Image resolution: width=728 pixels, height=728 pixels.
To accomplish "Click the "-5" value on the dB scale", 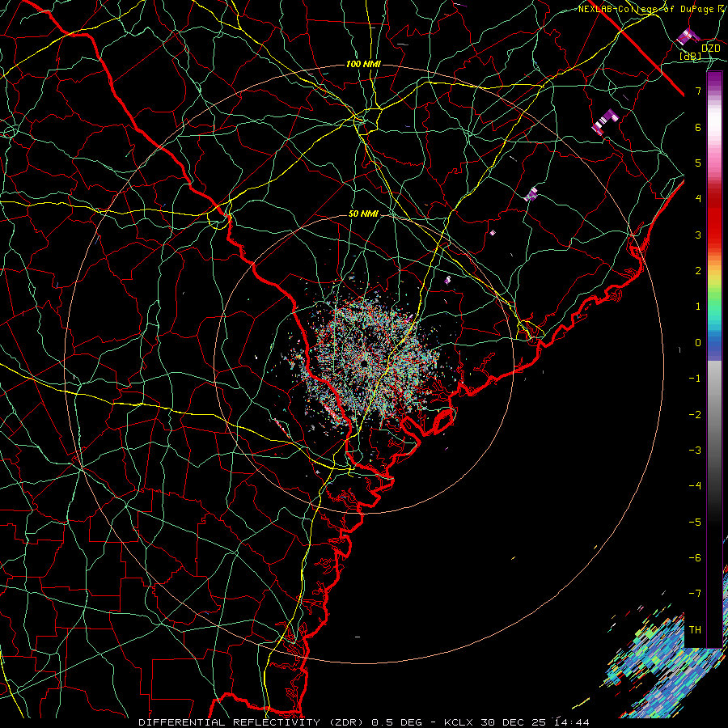I will pos(695,523).
